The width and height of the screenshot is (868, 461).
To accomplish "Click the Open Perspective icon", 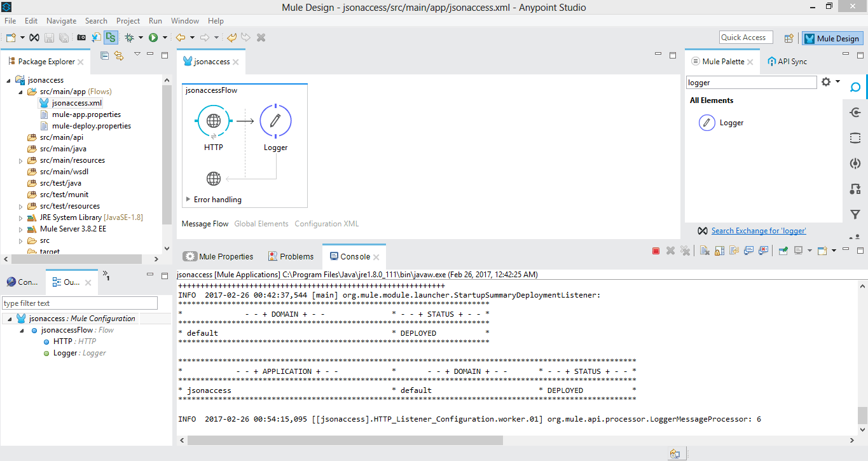I will [x=789, y=38].
